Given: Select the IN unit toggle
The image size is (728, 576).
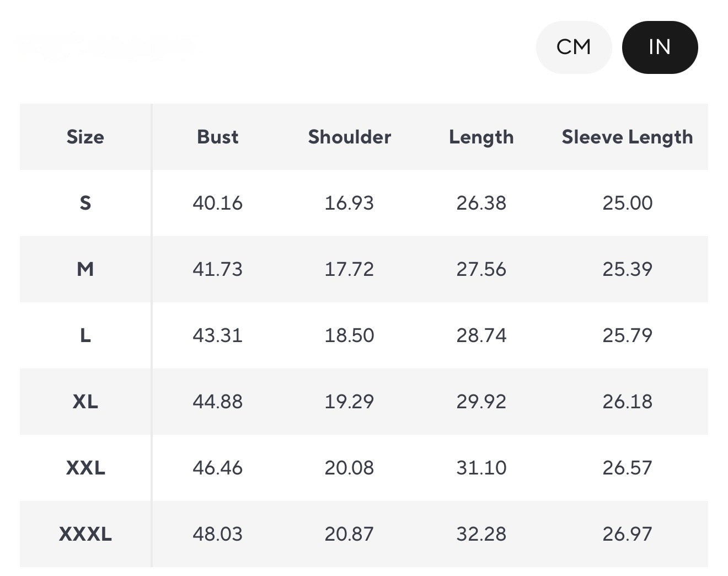Looking at the screenshot, I should (x=660, y=47).
